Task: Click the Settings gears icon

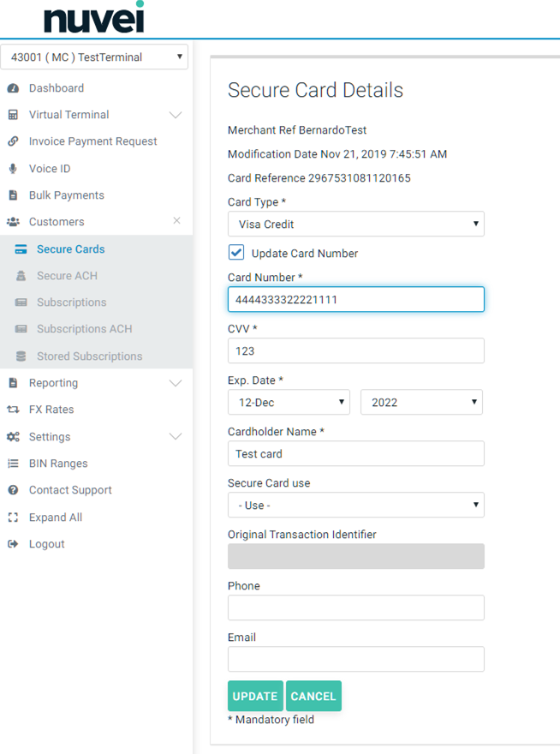Action: (x=13, y=437)
